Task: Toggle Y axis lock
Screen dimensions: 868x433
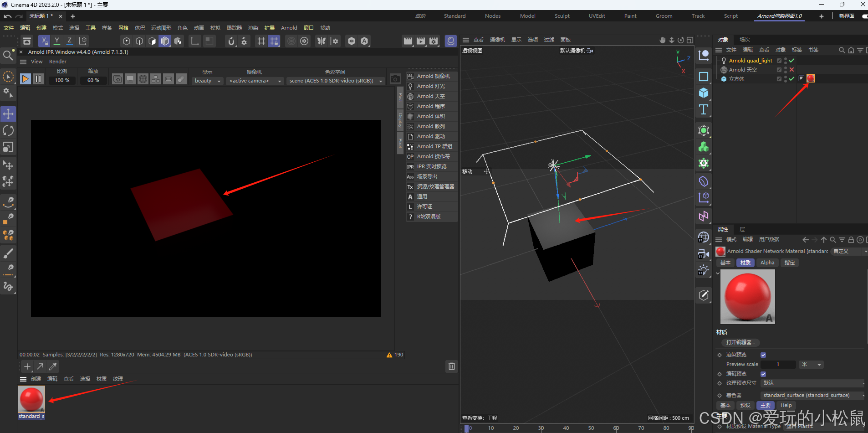Action: pos(57,41)
